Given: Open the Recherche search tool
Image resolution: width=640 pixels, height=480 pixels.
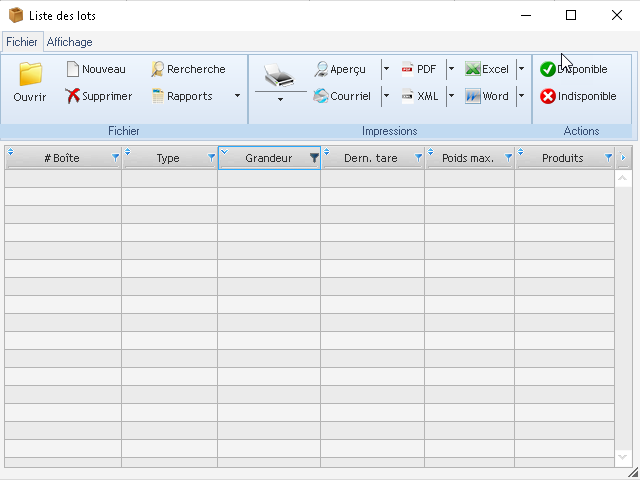Looking at the screenshot, I should tap(188, 69).
